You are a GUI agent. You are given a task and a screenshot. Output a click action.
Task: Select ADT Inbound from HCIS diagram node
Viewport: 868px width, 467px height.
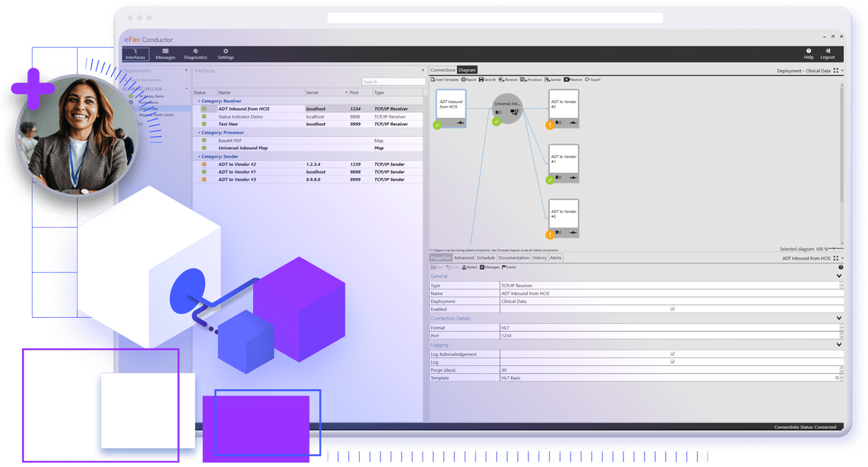[451, 108]
